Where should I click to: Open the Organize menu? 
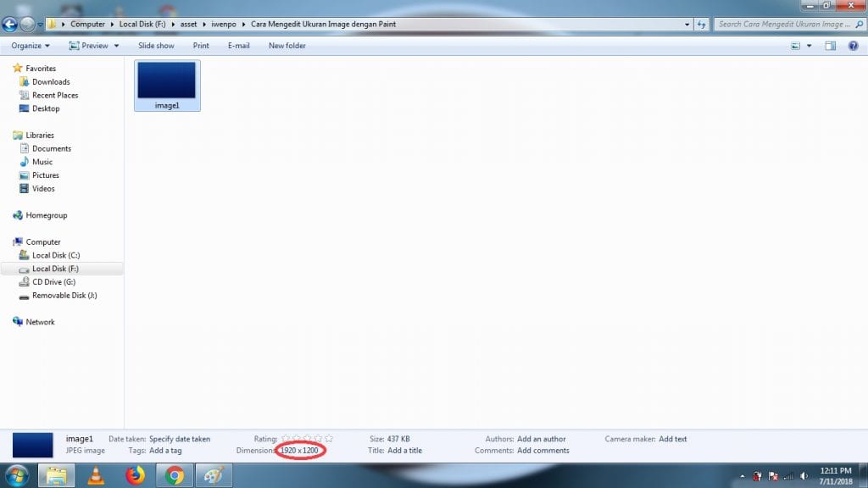[x=31, y=46]
